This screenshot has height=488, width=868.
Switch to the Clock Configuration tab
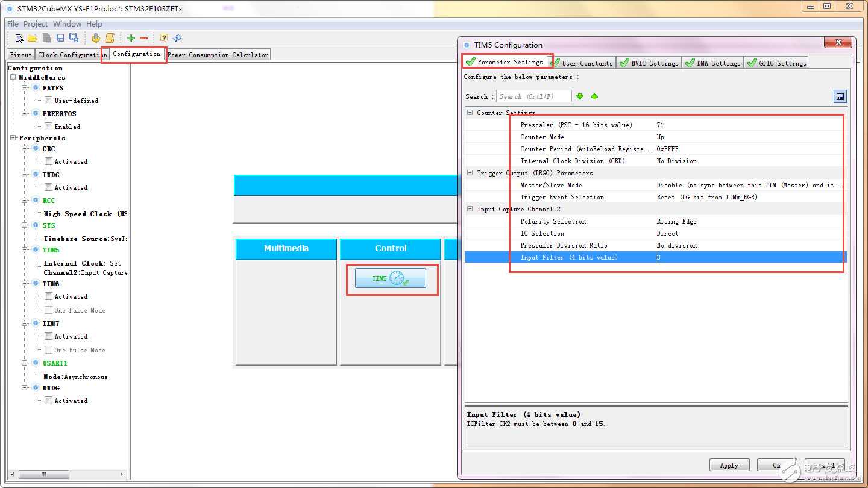72,55
